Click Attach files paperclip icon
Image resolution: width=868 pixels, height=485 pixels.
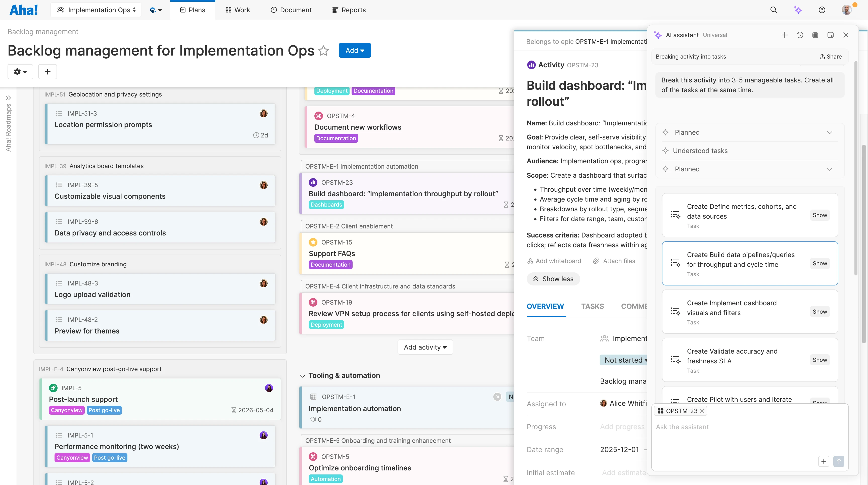tap(596, 261)
